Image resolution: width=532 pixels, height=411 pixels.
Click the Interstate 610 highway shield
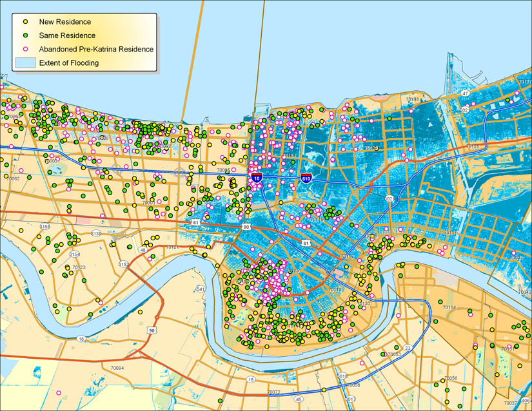click(x=306, y=177)
